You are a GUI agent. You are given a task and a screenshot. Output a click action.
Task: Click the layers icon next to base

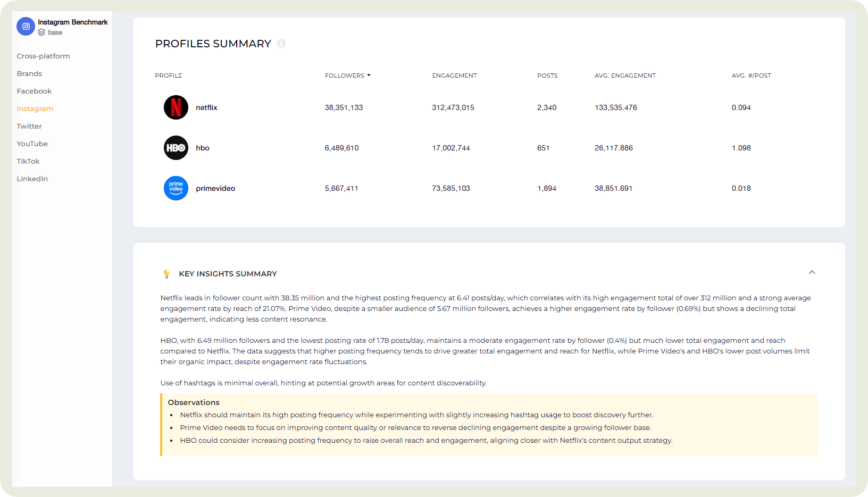[x=41, y=32]
